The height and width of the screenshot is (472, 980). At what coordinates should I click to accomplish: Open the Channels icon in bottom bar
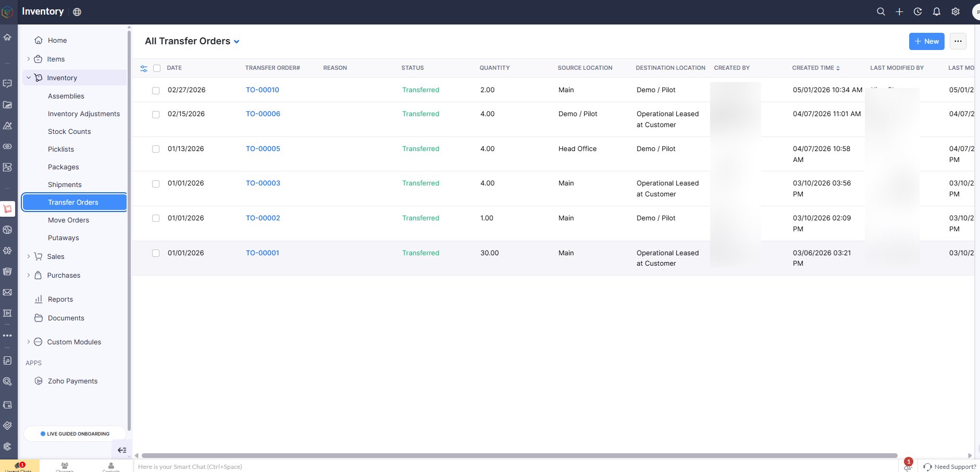point(65,466)
